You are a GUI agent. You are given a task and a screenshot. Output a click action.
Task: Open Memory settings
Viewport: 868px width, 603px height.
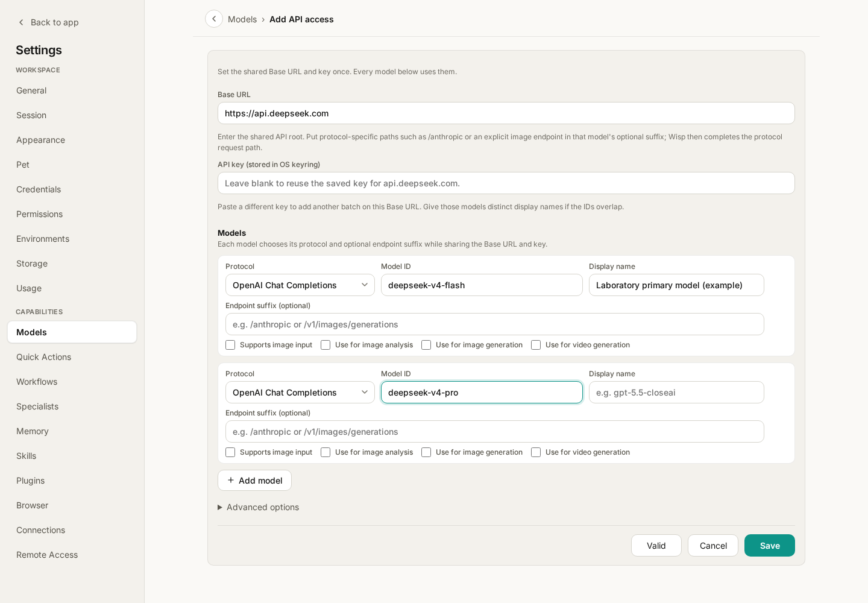72,431
